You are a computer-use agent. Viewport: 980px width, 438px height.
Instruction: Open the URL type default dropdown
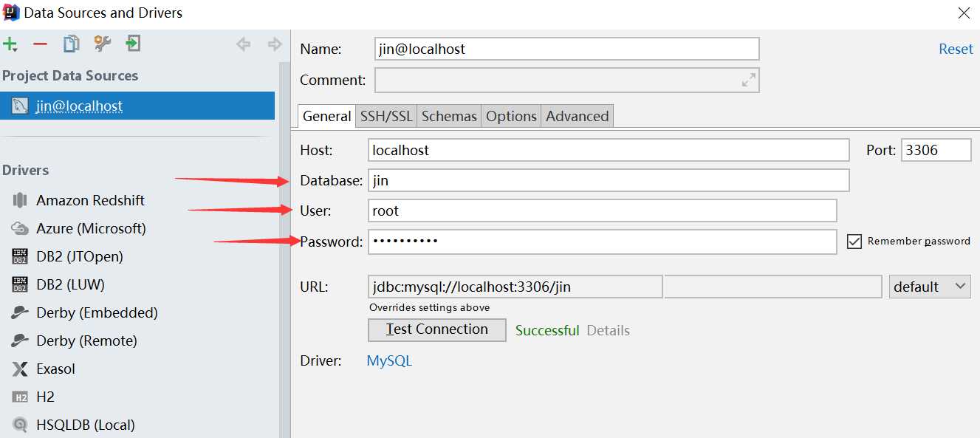pyautogui.click(x=930, y=287)
